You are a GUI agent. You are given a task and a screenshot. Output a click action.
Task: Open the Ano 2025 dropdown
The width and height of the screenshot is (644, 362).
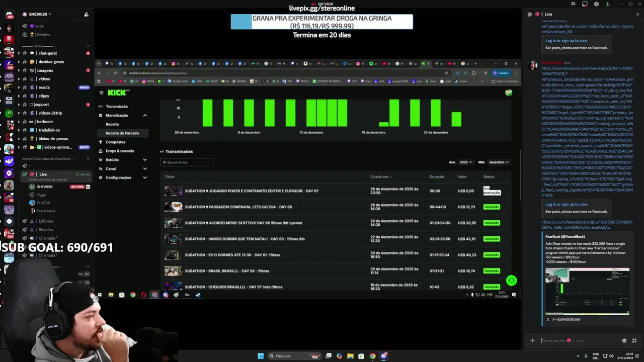click(466, 162)
